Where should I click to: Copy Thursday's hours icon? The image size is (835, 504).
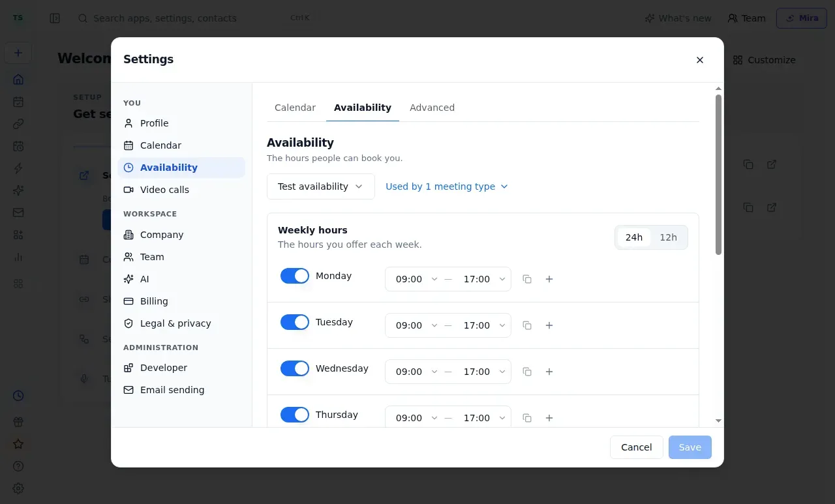click(x=527, y=418)
